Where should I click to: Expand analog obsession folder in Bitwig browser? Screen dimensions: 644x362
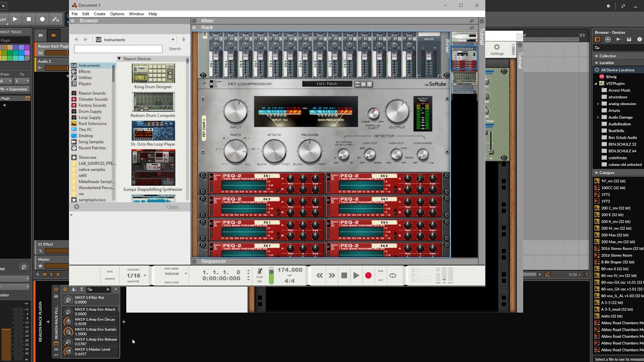[x=598, y=104]
